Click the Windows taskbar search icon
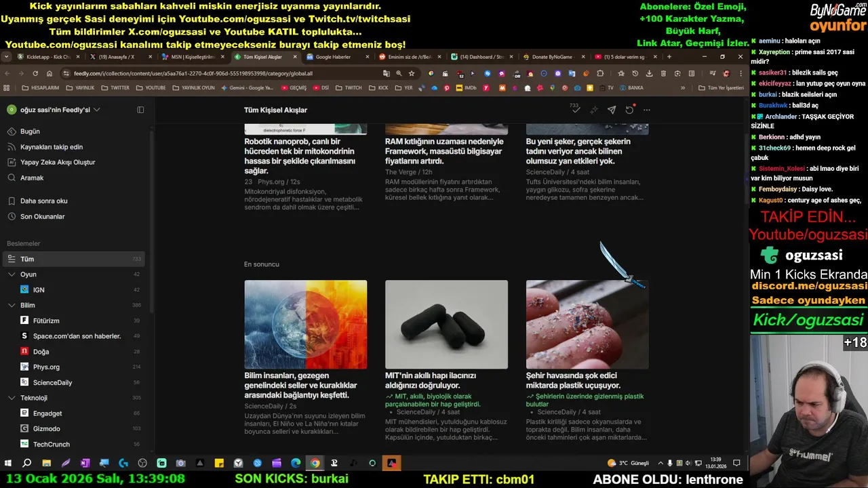 (27, 463)
